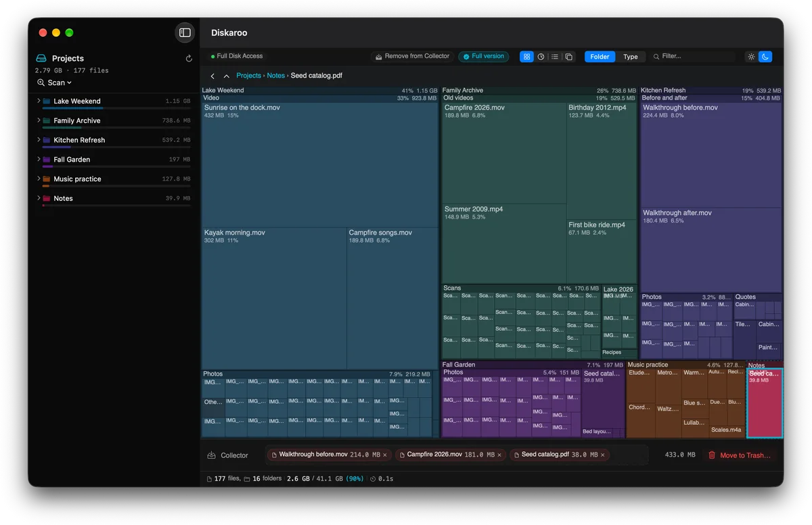
Task: Switch to list view
Action: [555, 57]
